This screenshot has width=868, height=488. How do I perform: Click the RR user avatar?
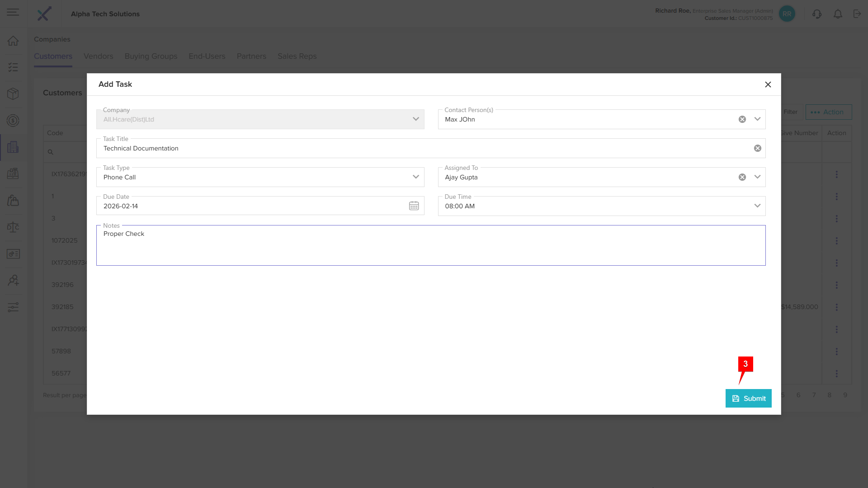pyautogui.click(x=787, y=14)
